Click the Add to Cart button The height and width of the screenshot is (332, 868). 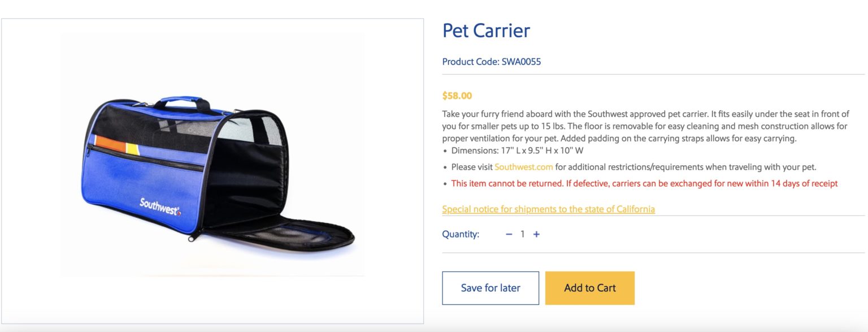coord(589,288)
